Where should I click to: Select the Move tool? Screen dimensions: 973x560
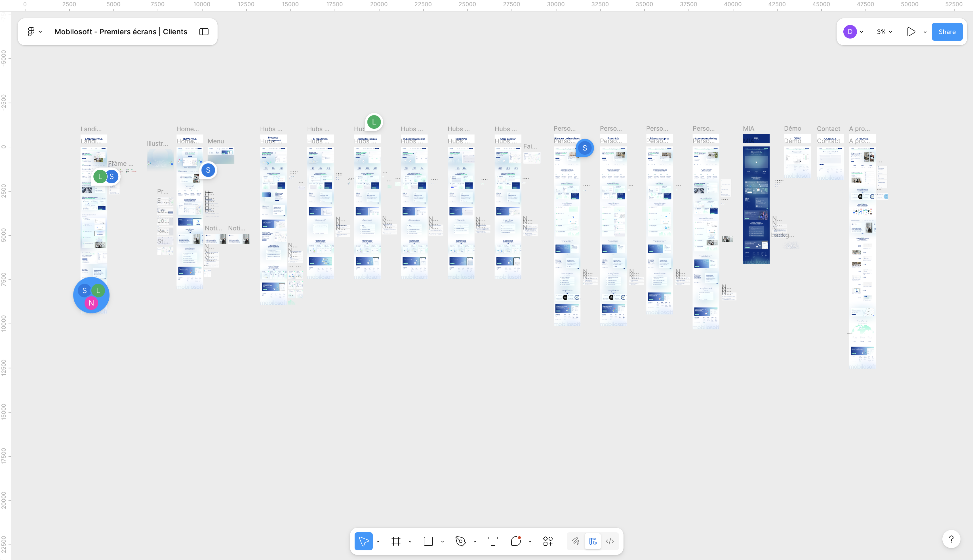point(363,541)
